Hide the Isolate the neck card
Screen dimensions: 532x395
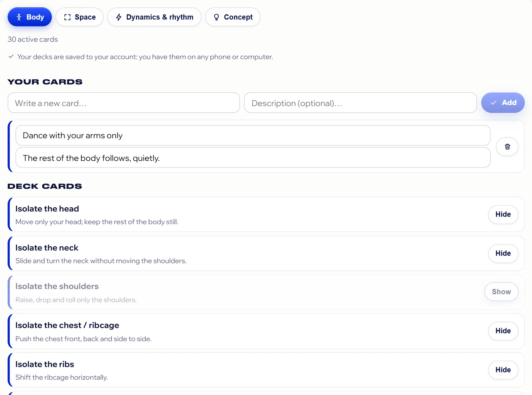503,253
